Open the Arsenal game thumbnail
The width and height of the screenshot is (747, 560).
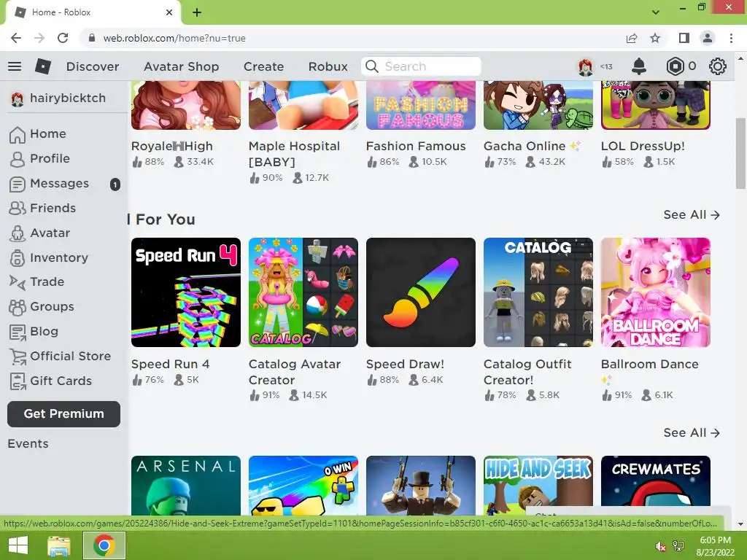coord(186,486)
